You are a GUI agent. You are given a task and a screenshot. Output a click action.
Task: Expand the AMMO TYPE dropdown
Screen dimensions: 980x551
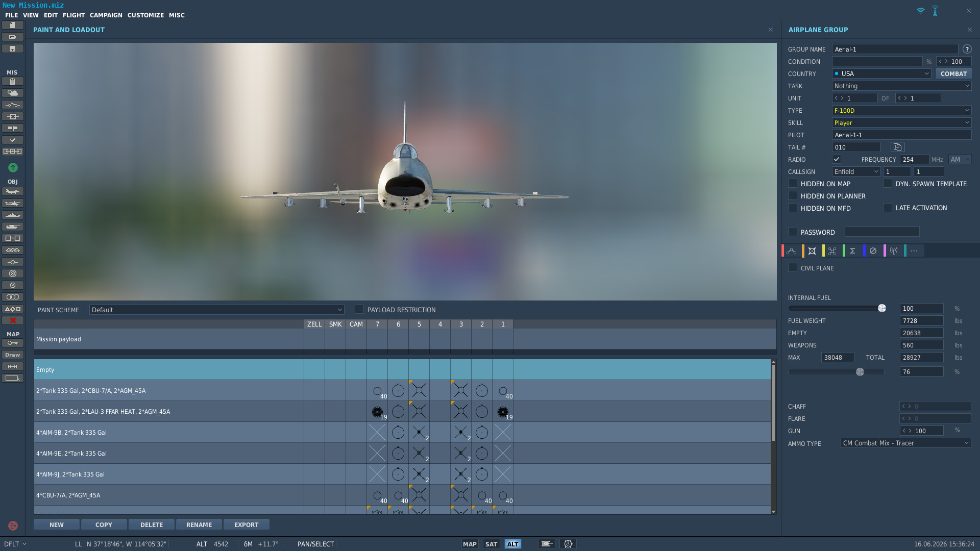[x=905, y=443]
